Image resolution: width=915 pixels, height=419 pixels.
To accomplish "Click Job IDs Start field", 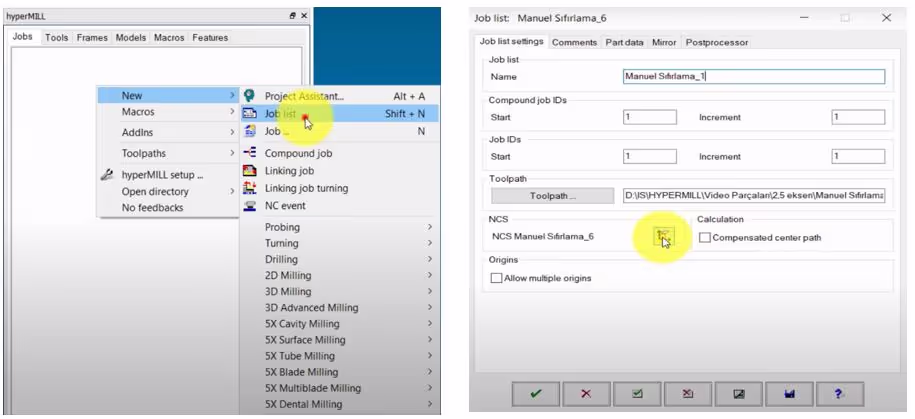I will [650, 156].
